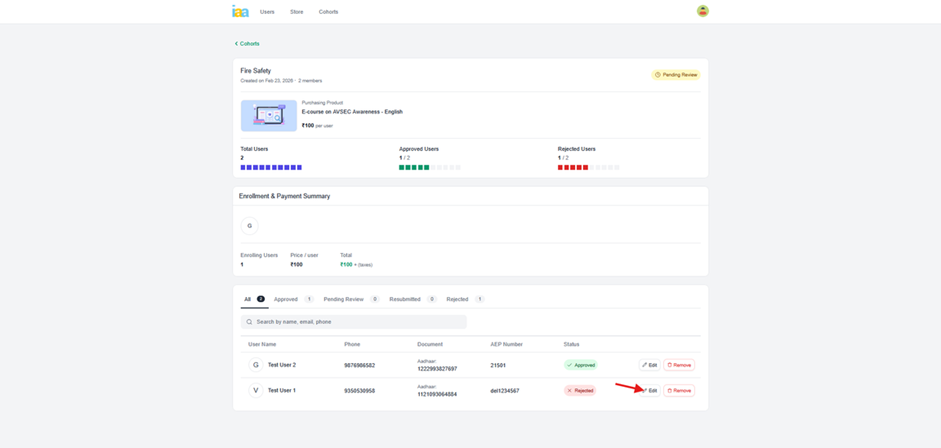Click the G avatar in Enrollment summary
Viewport: 941px width, 448px height.
click(249, 226)
